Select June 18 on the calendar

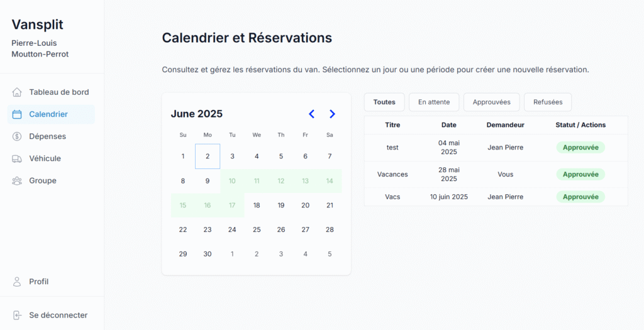pyautogui.click(x=257, y=205)
